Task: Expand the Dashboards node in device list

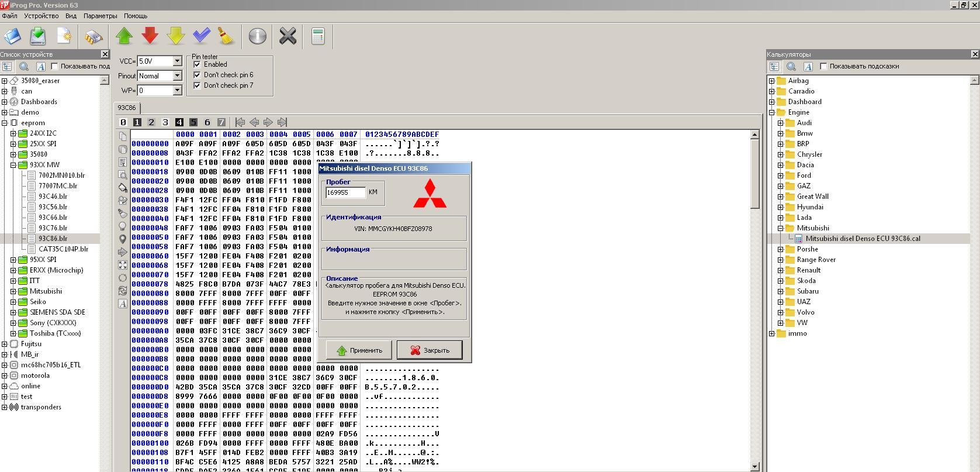Action: pyautogui.click(x=4, y=102)
